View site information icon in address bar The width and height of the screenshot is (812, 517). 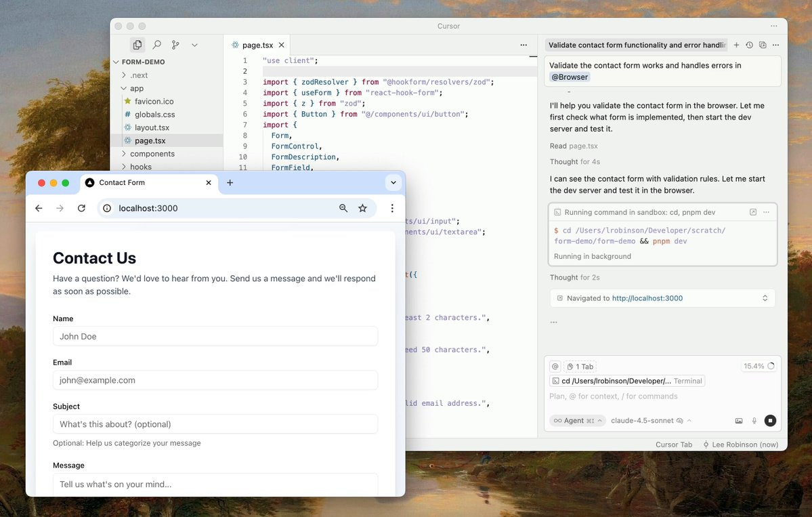pyautogui.click(x=107, y=208)
